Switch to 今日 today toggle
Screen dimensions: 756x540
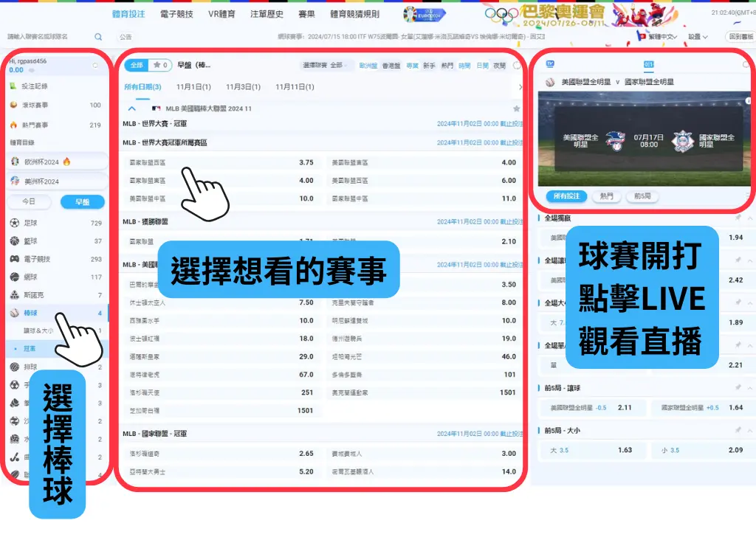pyautogui.click(x=29, y=202)
